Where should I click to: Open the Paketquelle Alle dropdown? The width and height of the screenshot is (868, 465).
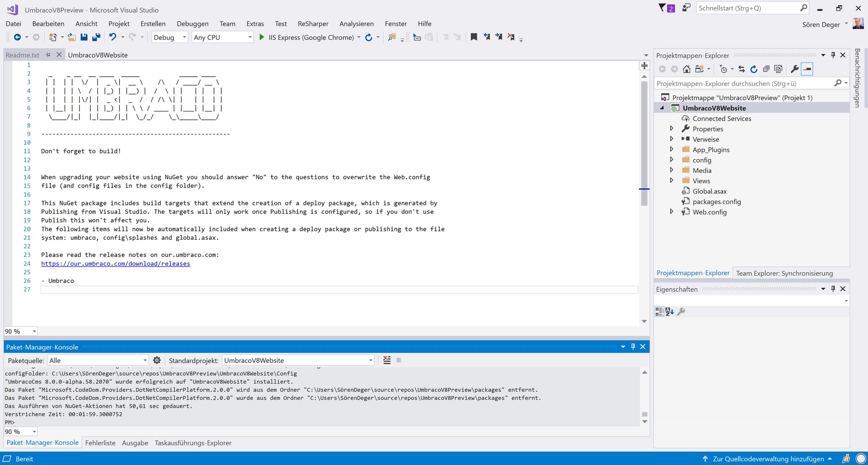click(x=98, y=360)
